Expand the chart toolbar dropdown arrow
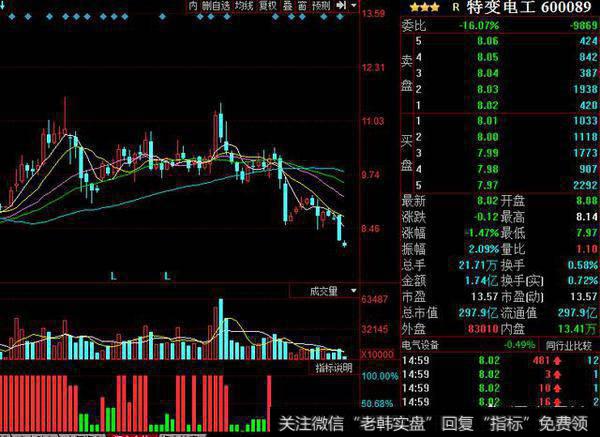 353,5
